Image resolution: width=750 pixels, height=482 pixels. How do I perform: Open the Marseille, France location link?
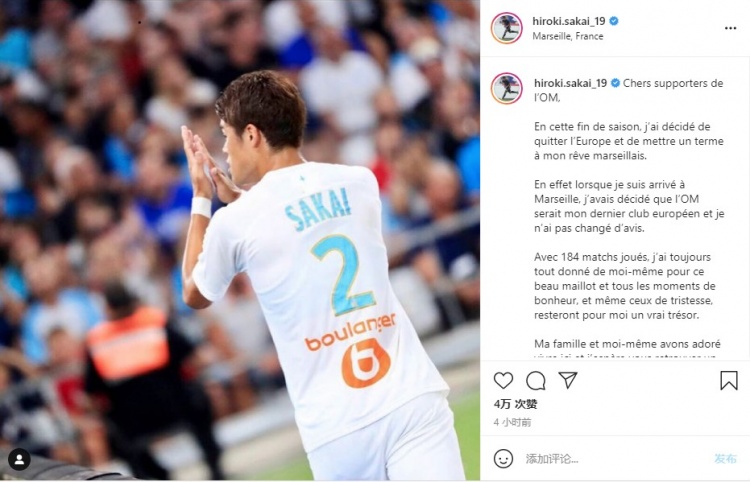[x=568, y=36]
